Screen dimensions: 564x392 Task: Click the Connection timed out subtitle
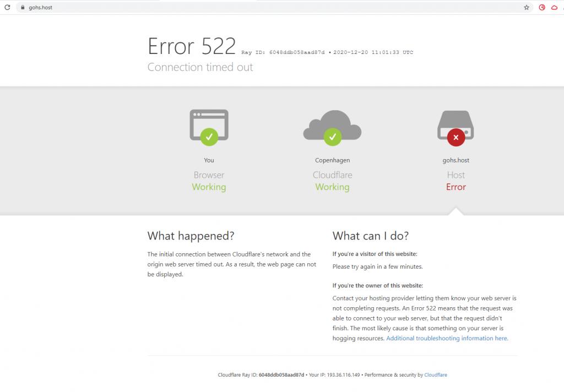click(200, 67)
